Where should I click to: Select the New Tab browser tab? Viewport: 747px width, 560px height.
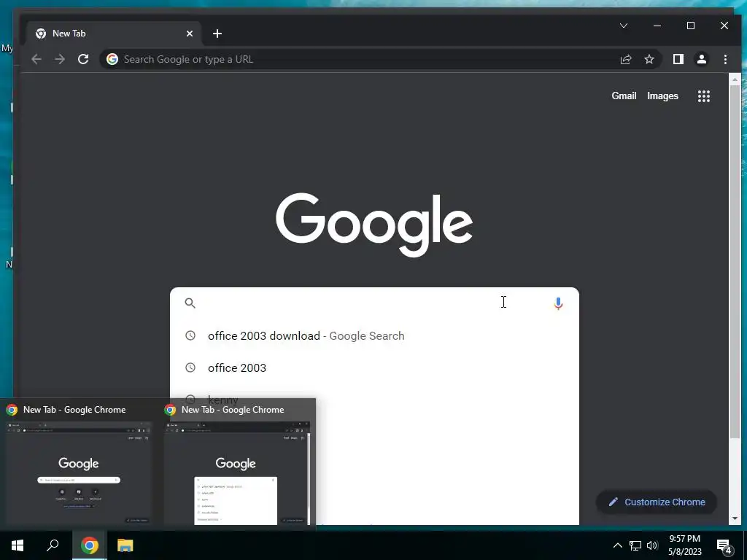coord(114,34)
